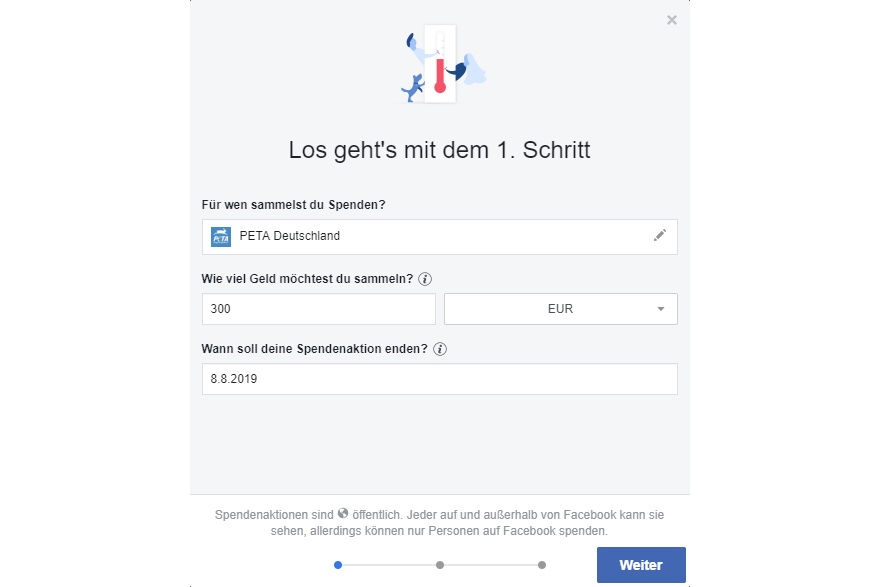Viewport: 881px width, 587px height.
Task: Click the first blue step indicator dot
Action: tap(338, 565)
